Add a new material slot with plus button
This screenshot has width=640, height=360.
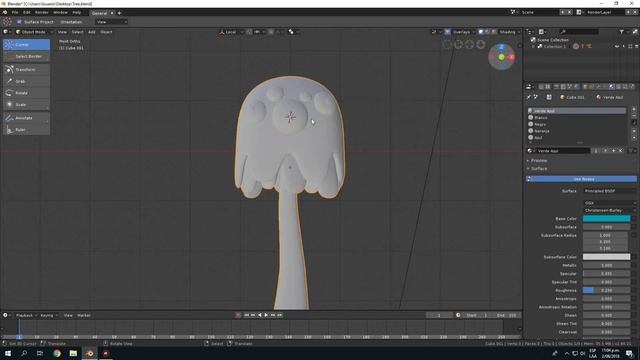coord(634,109)
